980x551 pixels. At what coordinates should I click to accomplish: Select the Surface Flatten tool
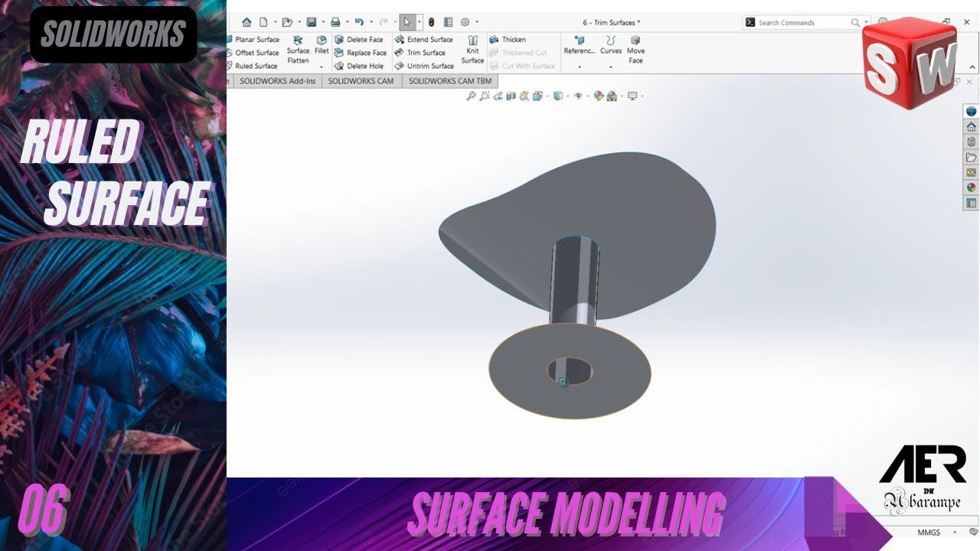click(x=298, y=51)
